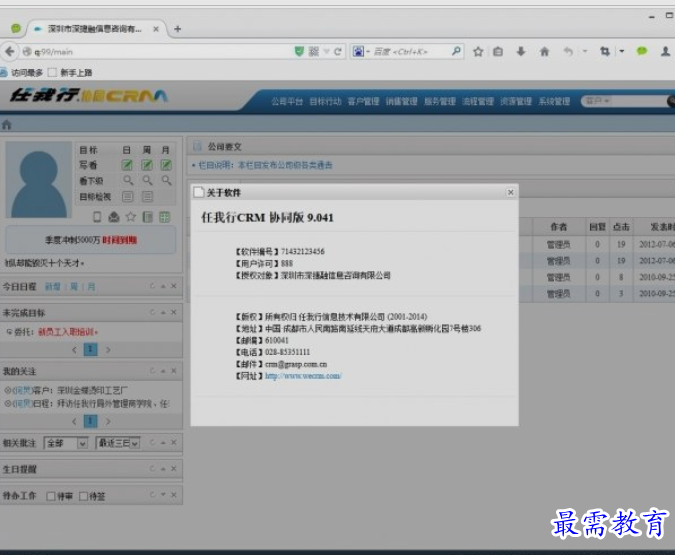This screenshot has height=555, width=675.
Task: Click the 新增 link in 今日日程
Action: tap(53, 287)
